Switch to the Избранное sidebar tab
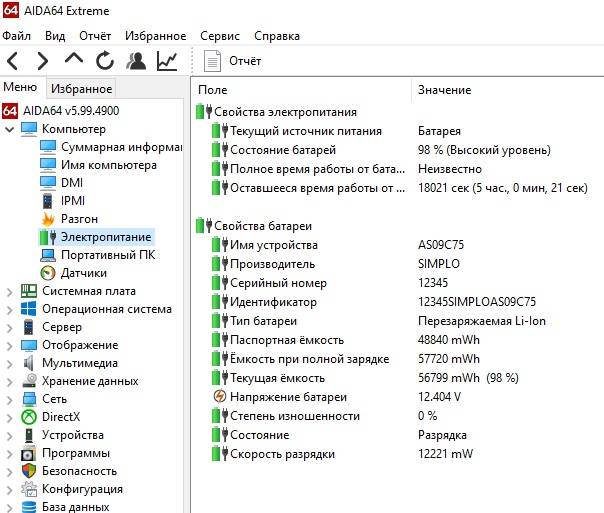Viewport: 604px width, 513px height. pos(81,89)
